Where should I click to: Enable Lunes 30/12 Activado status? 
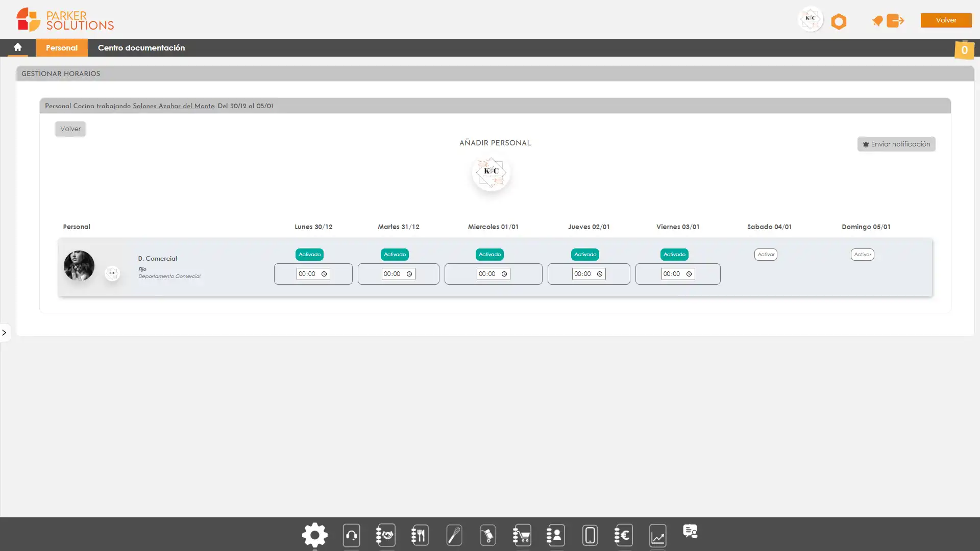[310, 254]
